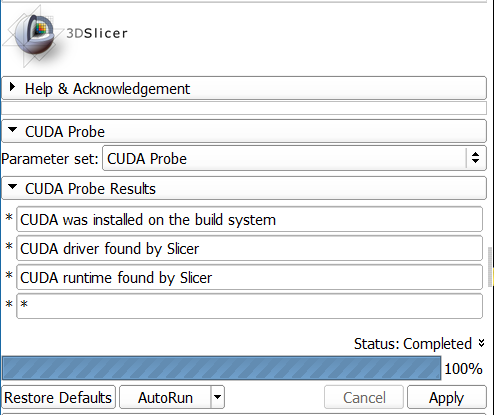494x415 pixels.
Task: Collapse the CUDA Probe Results section
Action: tap(244, 189)
